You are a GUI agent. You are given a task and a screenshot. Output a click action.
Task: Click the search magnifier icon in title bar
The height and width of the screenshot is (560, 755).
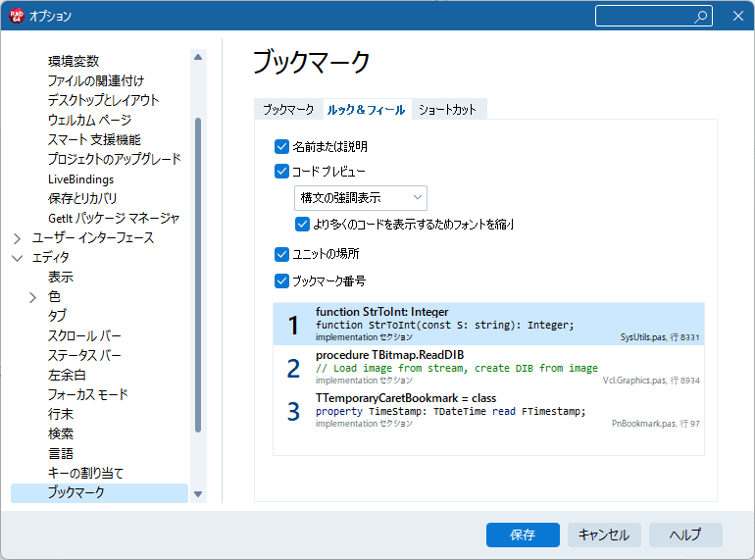coord(701,17)
